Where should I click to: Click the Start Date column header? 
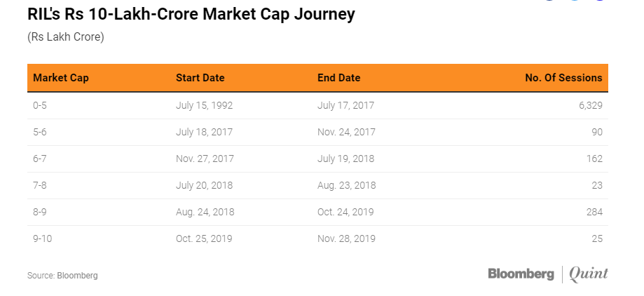[200, 78]
